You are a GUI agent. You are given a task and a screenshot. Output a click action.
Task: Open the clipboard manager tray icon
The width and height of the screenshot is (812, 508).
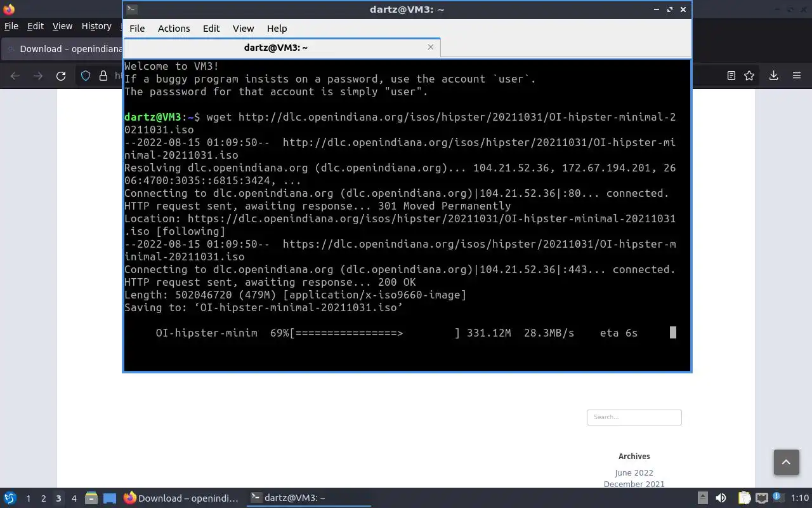click(743, 498)
